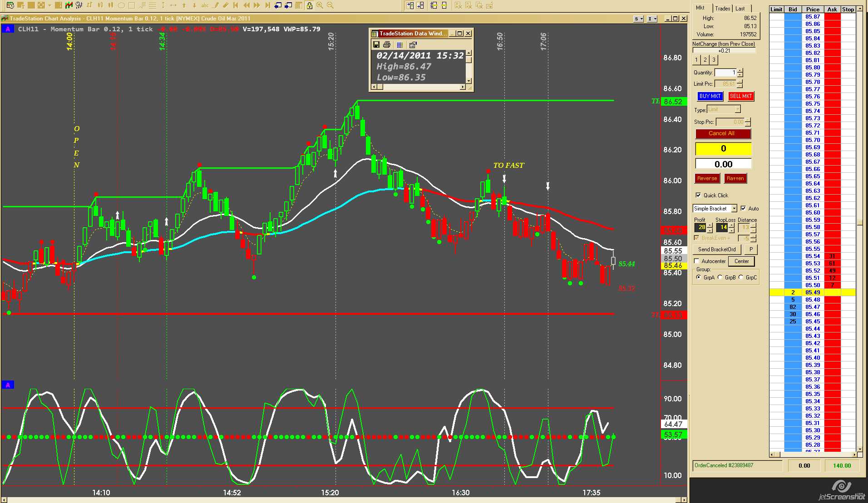Click the Cancel All button

[x=723, y=133]
